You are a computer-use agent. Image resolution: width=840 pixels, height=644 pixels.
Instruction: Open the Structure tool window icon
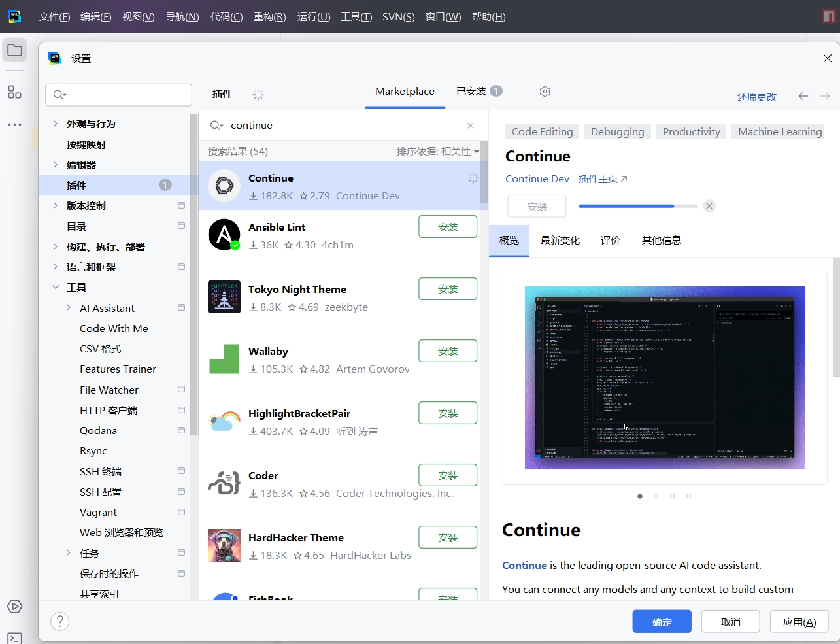[14, 92]
